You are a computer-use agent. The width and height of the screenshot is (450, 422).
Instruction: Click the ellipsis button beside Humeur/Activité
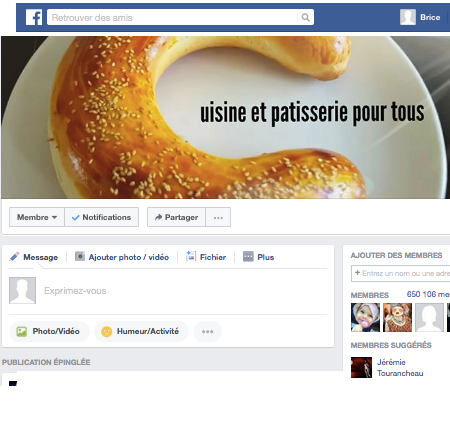207,332
